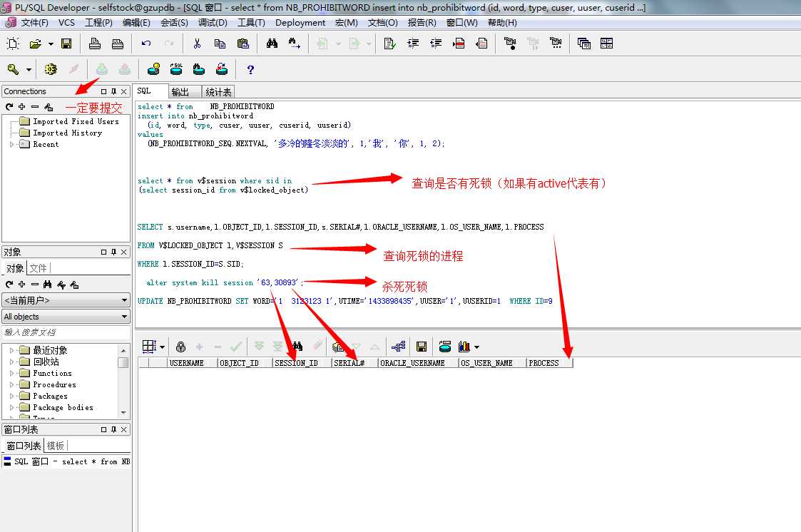Open the dropdown arrow beside Open file

(x=51, y=44)
